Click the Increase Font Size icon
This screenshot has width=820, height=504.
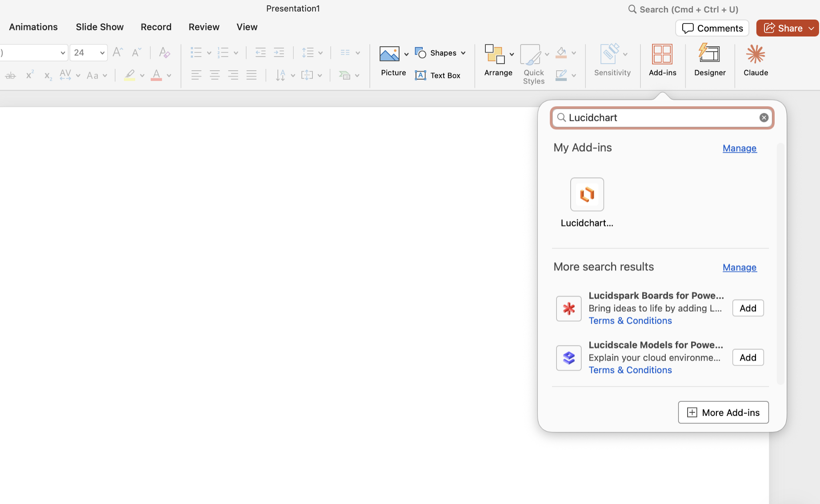117,52
